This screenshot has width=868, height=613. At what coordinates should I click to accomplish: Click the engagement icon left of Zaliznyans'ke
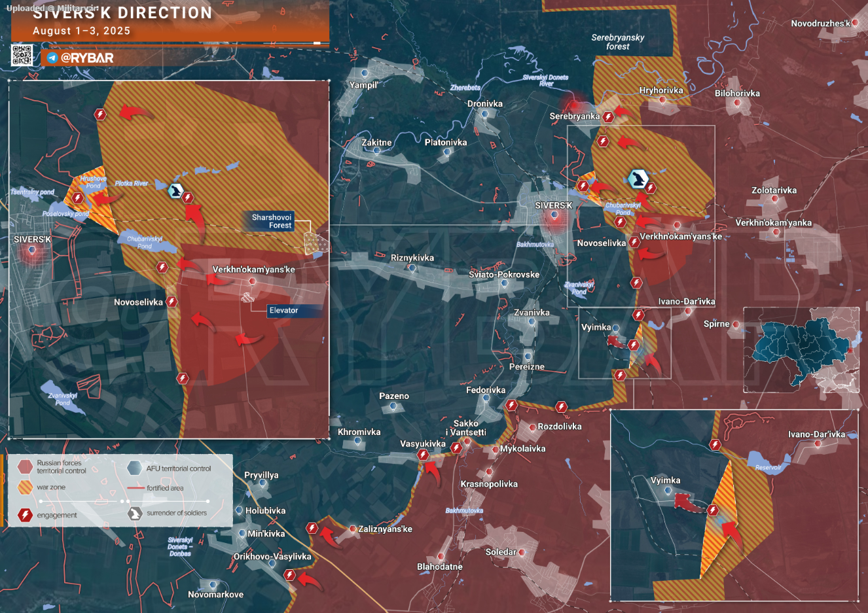click(312, 528)
